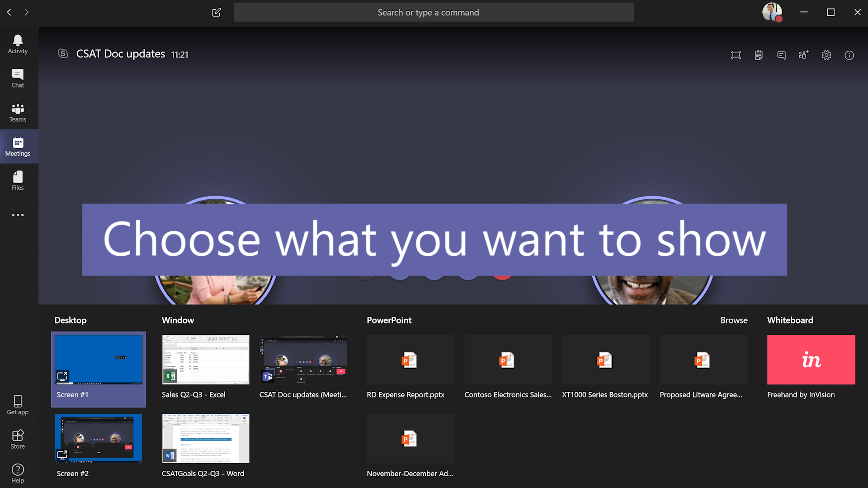
Task: Switch to Meetings tab
Action: point(17,146)
